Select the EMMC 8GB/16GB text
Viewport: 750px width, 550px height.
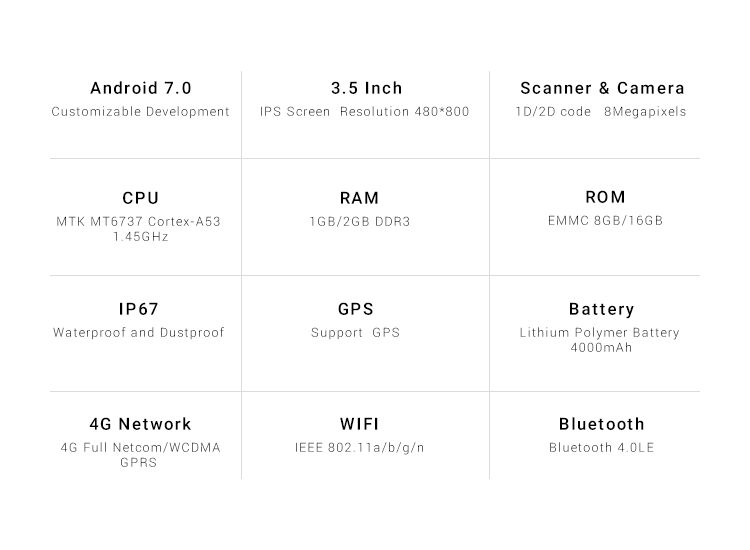pos(605,220)
